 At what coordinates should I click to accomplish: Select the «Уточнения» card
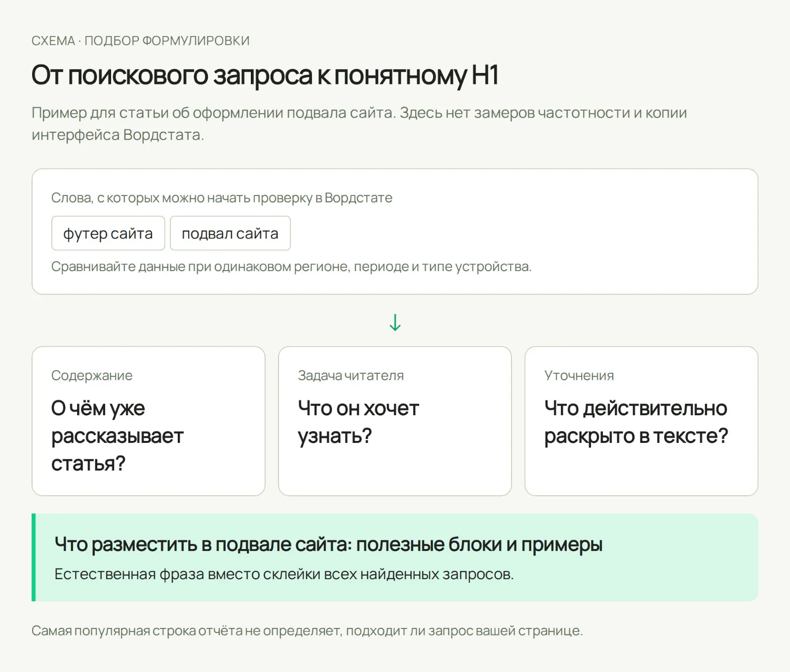pos(641,421)
